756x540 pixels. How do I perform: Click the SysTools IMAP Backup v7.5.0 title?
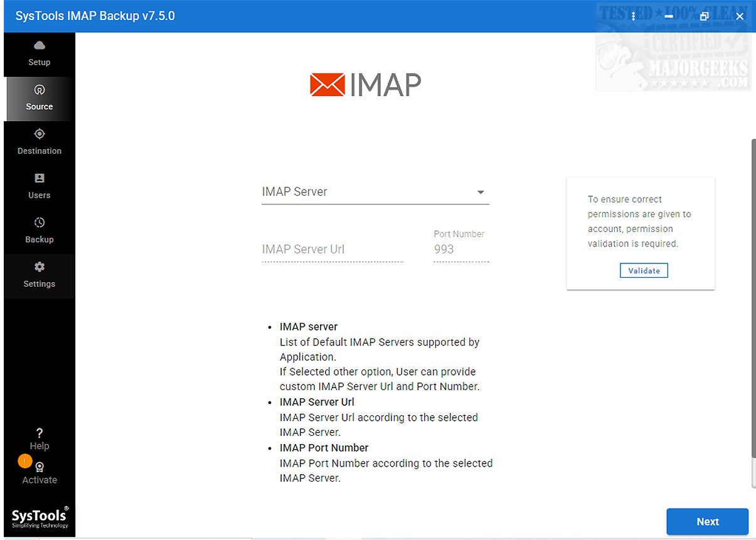[95, 16]
